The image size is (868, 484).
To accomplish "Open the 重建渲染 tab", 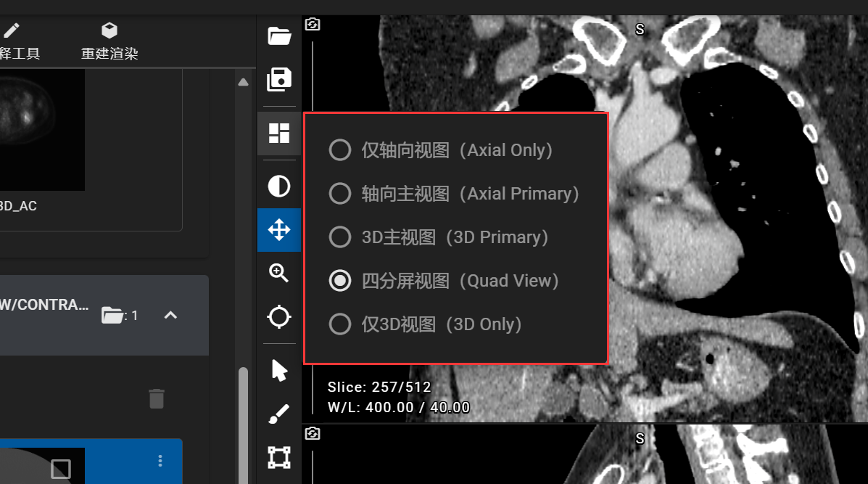I will 109,41.
